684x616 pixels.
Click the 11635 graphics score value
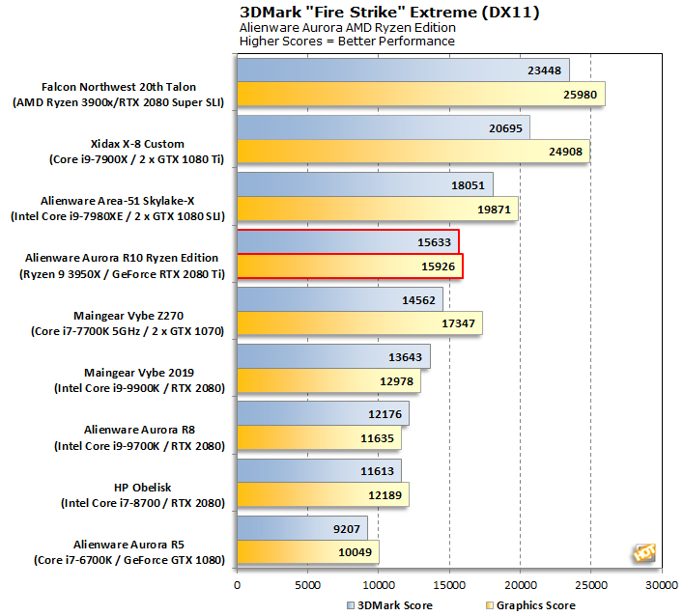(377, 438)
